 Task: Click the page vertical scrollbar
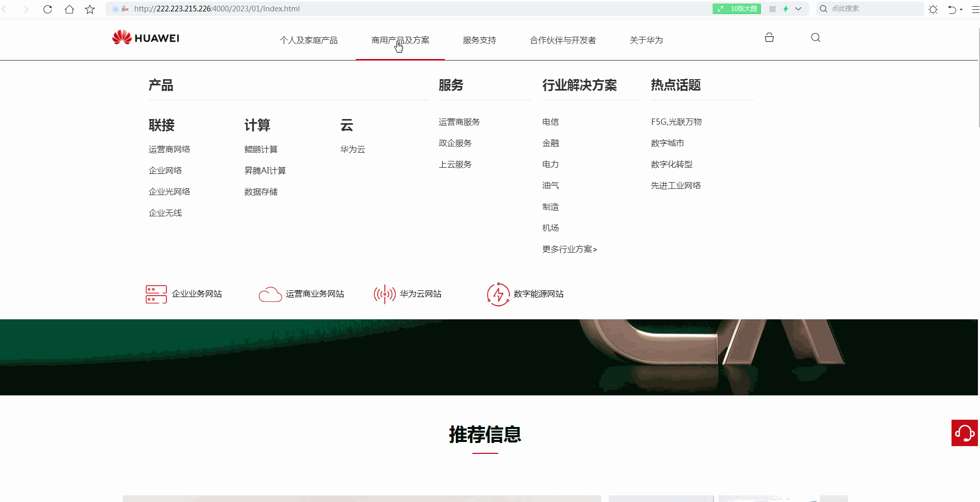(979, 78)
